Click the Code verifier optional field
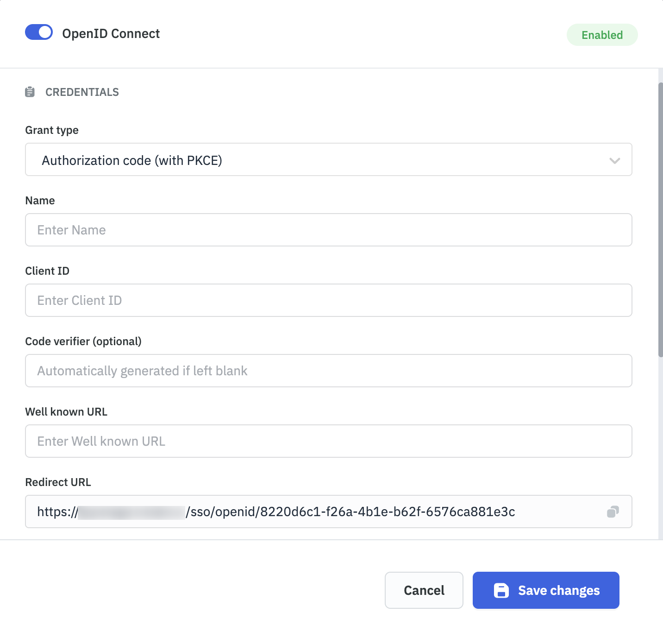This screenshot has height=644, width=663. click(328, 371)
